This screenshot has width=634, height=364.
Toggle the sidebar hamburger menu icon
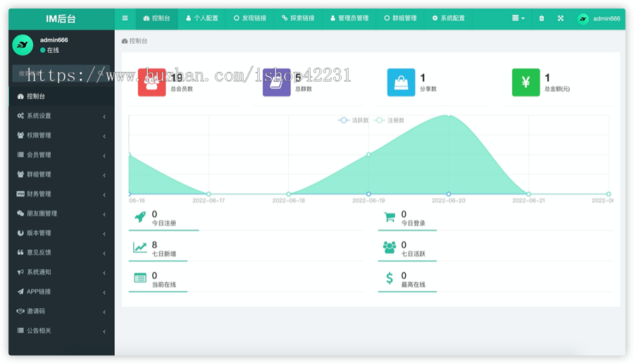125,18
